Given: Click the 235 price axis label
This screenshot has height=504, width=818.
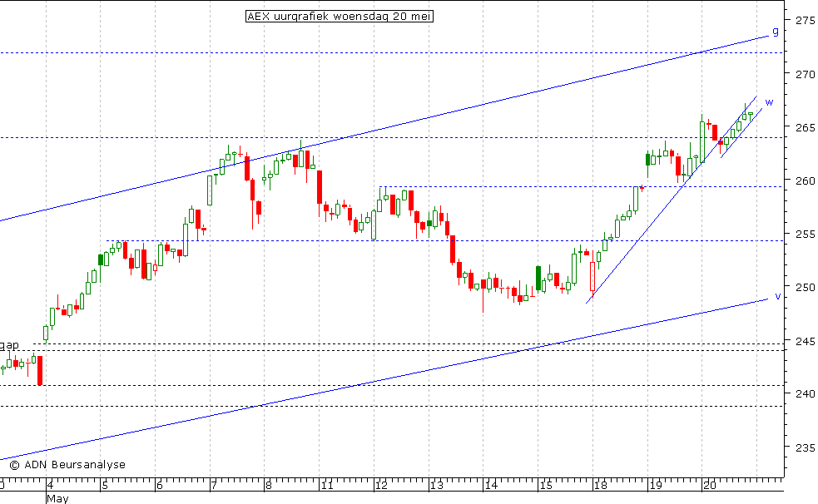Looking at the screenshot, I should point(805,447).
